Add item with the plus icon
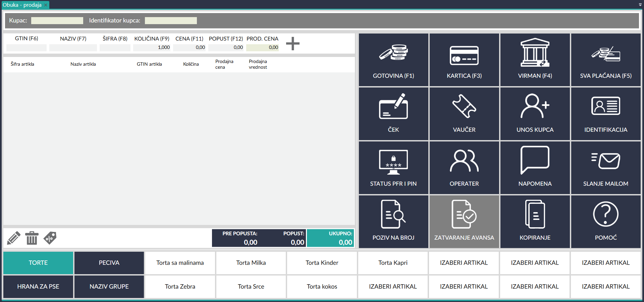Viewport: 644px width, 302px height. pyautogui.click(x=292, y=44)
